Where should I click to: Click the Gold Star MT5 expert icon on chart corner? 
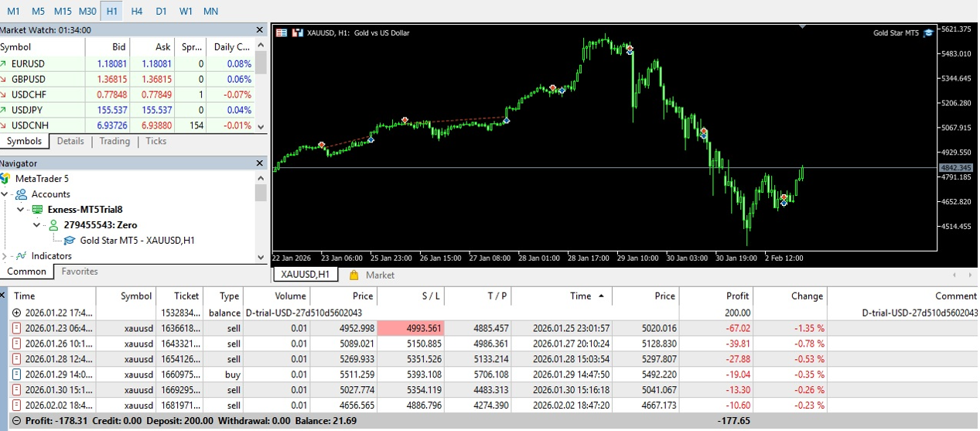928,32
